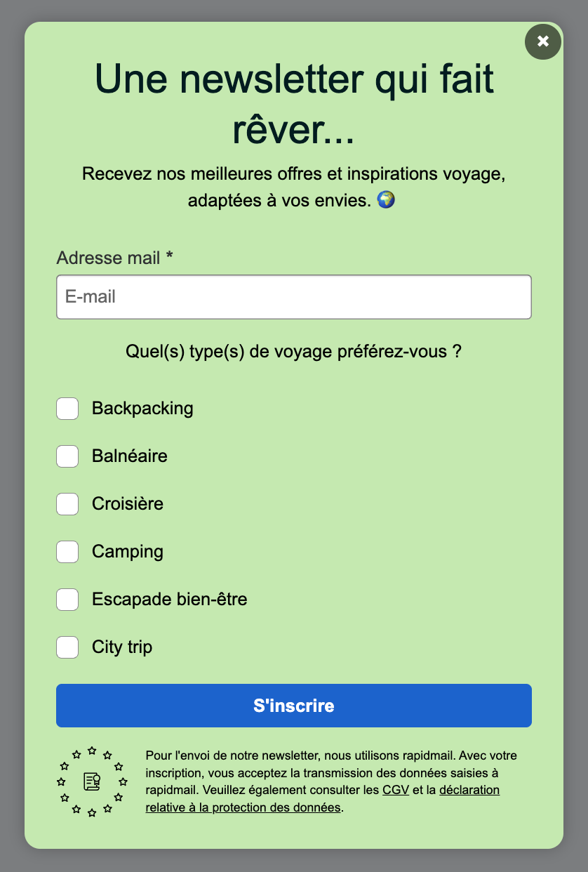Check the Backpacking checkbox
Screen dimensions: 588x872
click(x=67, y=409)
